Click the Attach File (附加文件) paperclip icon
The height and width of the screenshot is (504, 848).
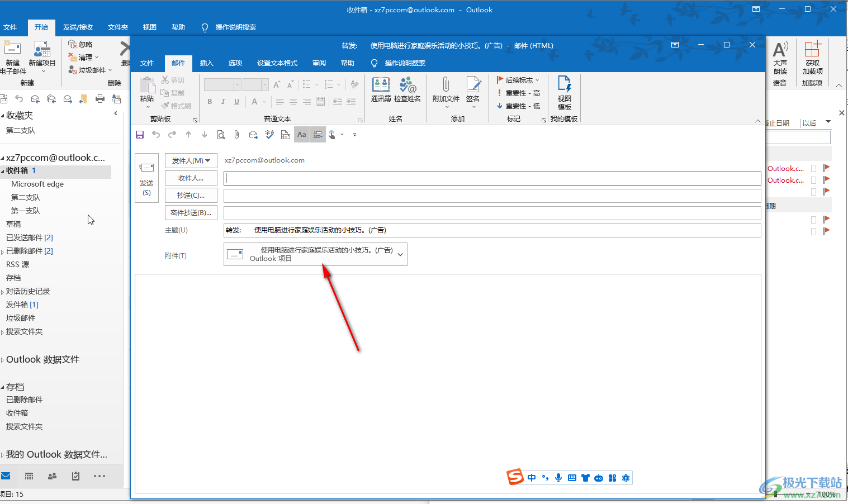coord(446,89)
